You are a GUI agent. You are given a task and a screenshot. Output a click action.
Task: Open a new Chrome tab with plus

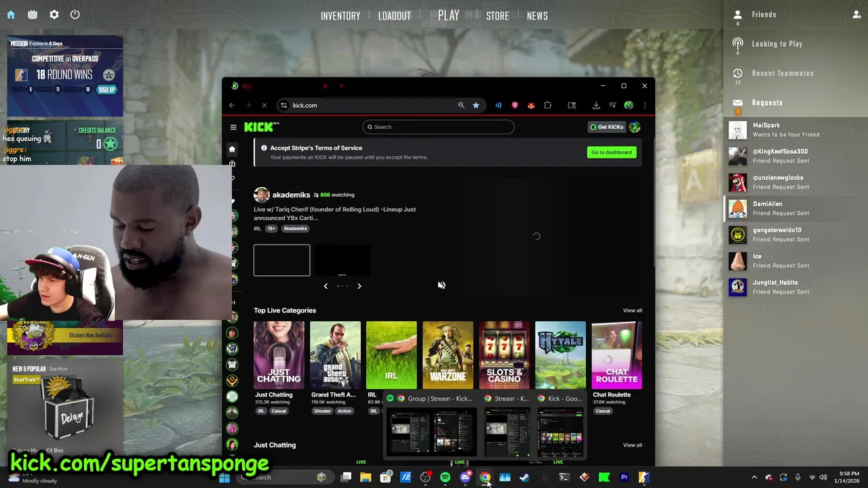[341, 86]
